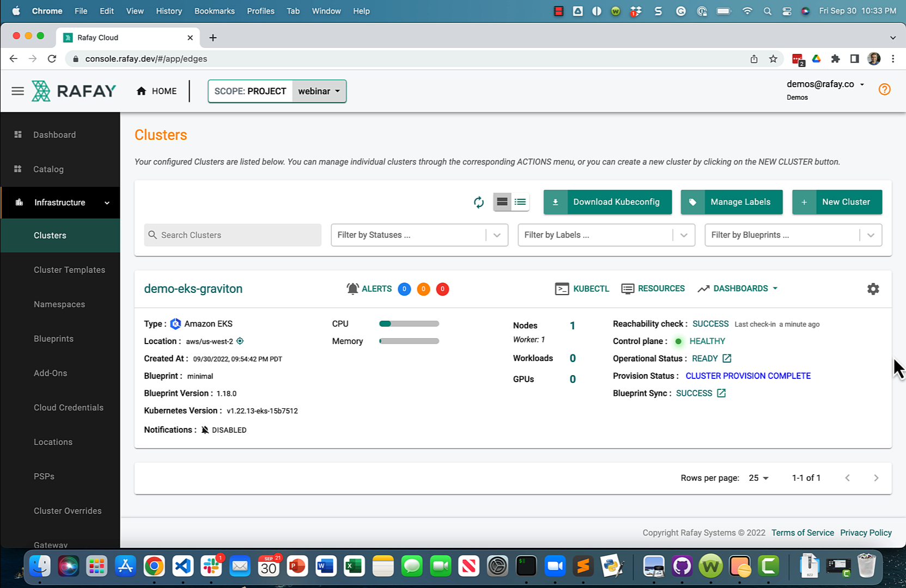The width and height of the screenshot is (906, 588).
Task: Open Visual Studio Code from the dock
Action: pyautogui.click(x=183, y=567)
